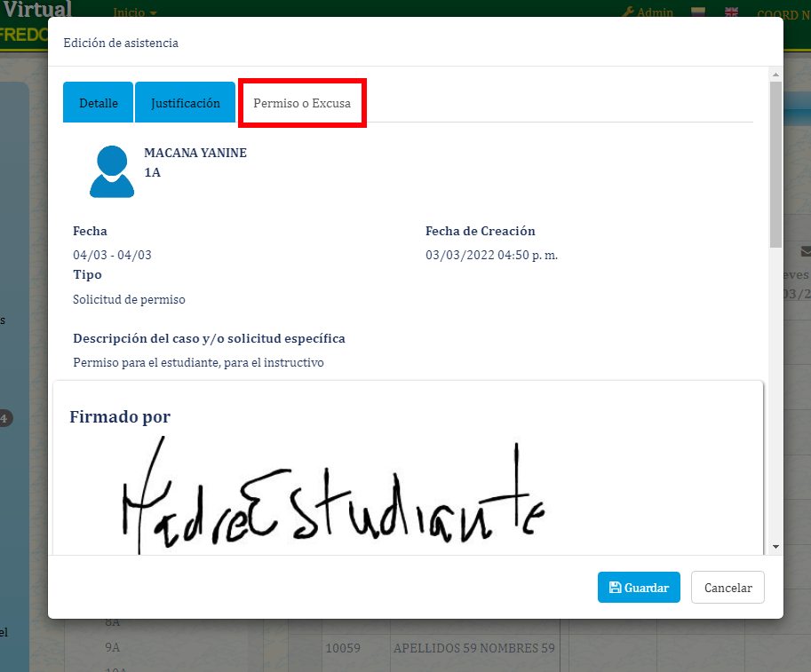
Task: Click the Firmado por heading
Action: pos(120,416)
